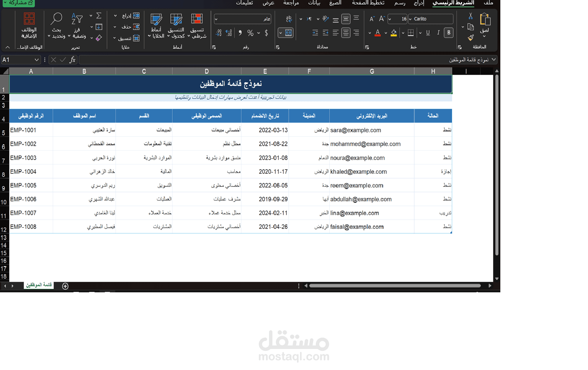The width and height of the screenshot is (588, 370).
Task: Switch to the Review (مراجعة) tab
Action: [x=291, y=3]
